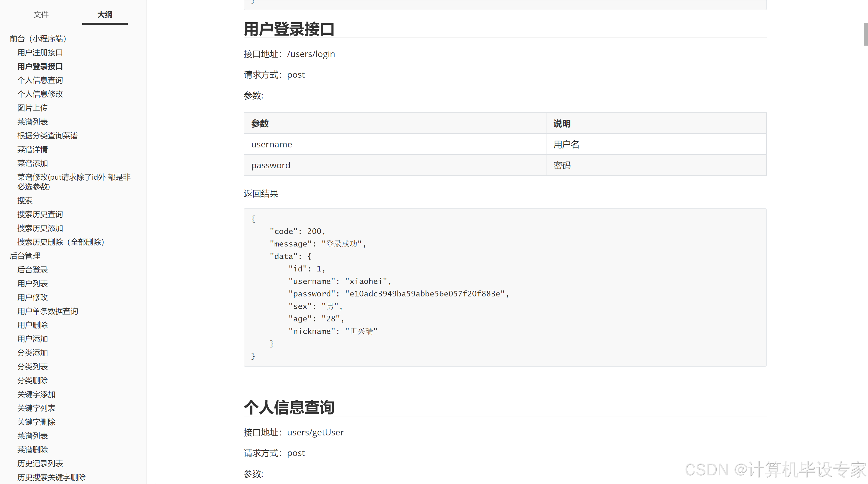Go to 搜索历史查询 outline item
The height and width of the screenshot is (484, 868).
(x=40, y=214)
